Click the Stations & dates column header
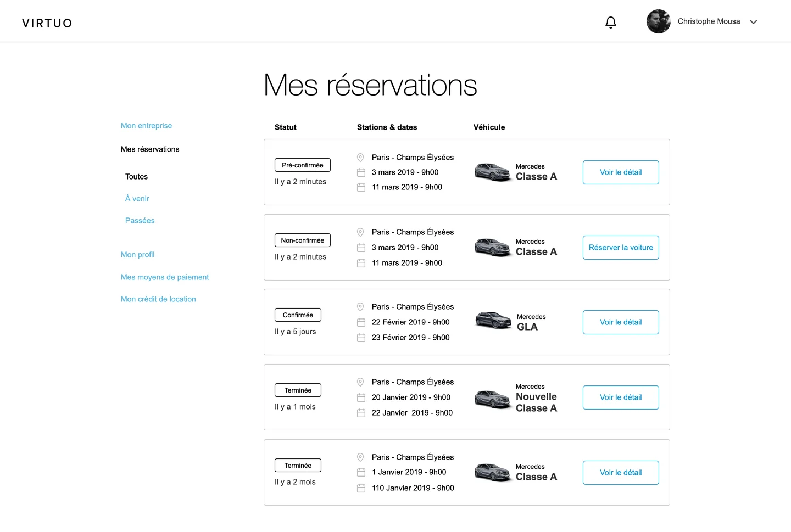The height and width of the screenshot is (532, 791). point(387,127)
